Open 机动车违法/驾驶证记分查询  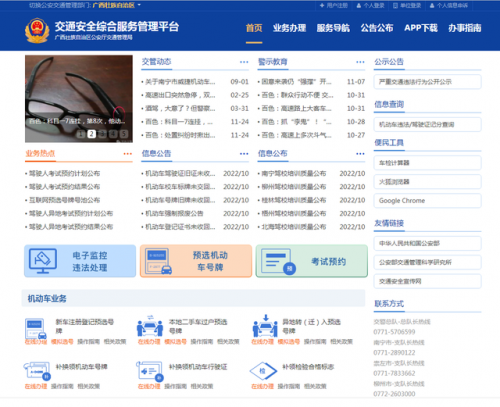point(428,124)
